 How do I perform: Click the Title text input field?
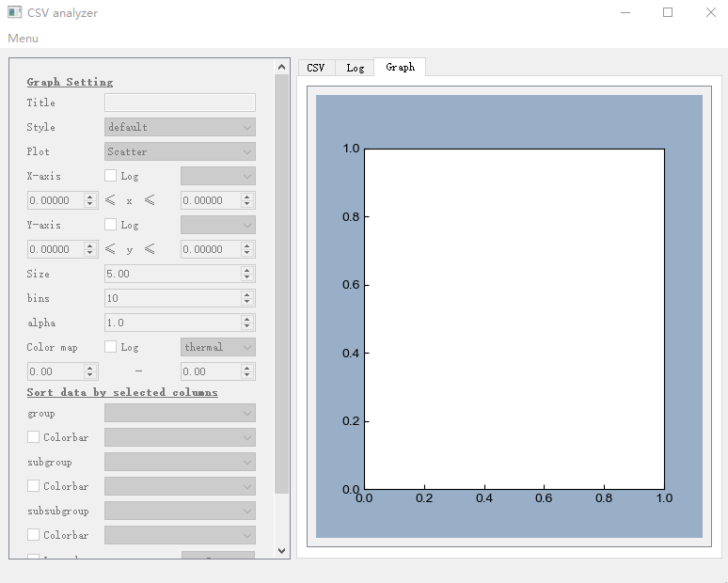[x=180, y=102]
